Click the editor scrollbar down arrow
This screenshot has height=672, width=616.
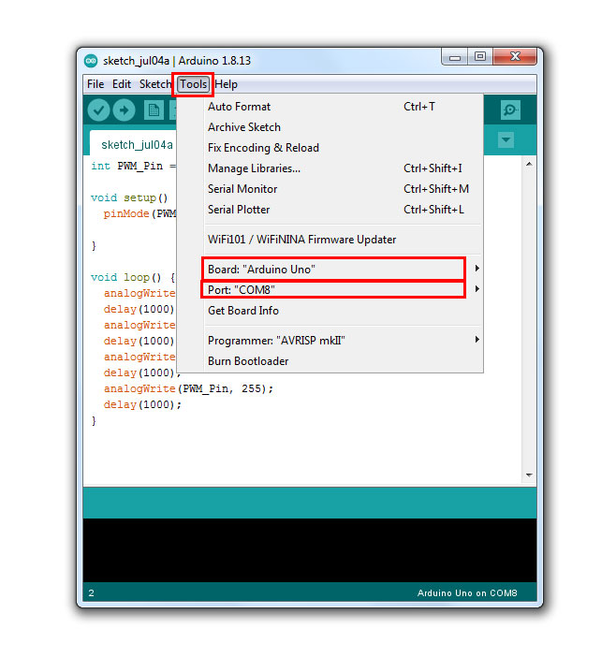click(x=529, y=475)
